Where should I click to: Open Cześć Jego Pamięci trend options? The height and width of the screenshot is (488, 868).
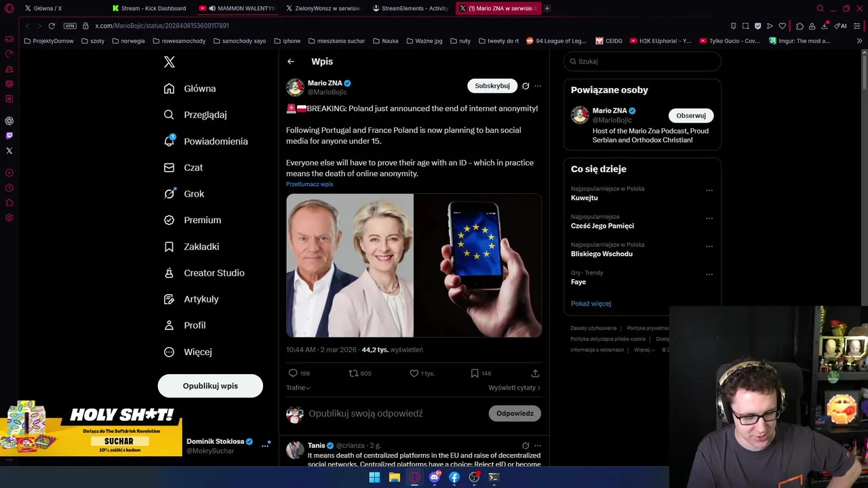(709, 218)
